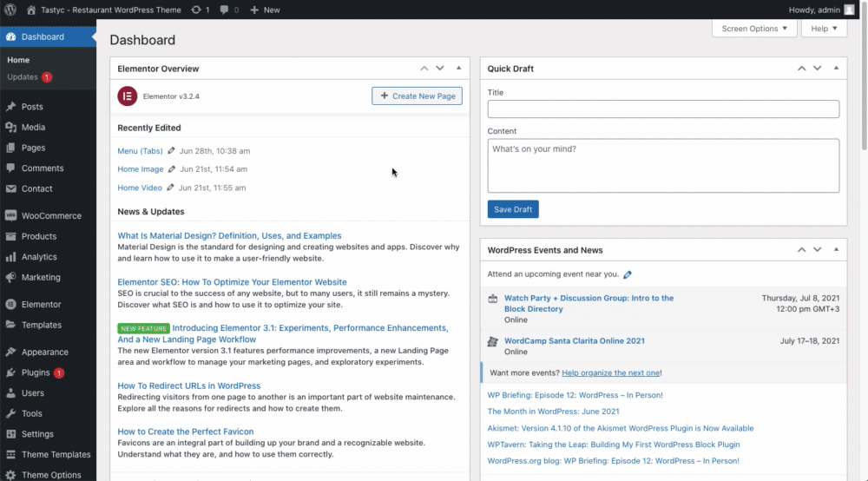The image size is (868, 481).
Task: Open the Help dropdown
Action: click(x=824, y=29)
